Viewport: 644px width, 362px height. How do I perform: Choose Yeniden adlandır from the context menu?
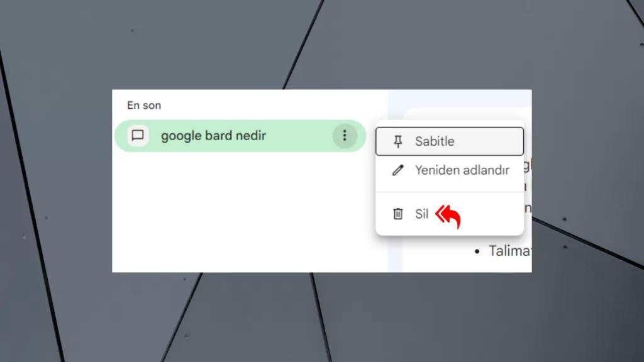[450, 170]
